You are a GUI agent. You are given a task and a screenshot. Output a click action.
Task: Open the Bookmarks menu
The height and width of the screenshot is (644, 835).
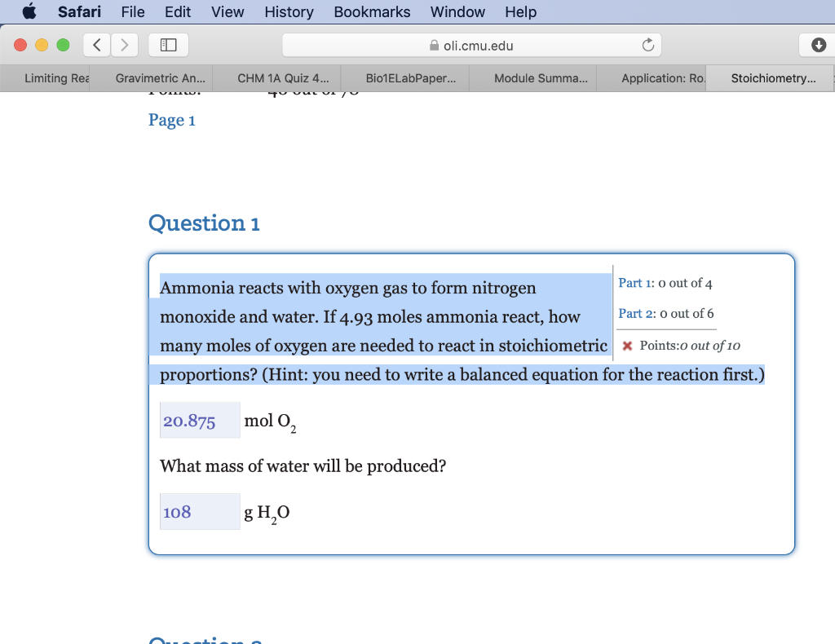372,11
